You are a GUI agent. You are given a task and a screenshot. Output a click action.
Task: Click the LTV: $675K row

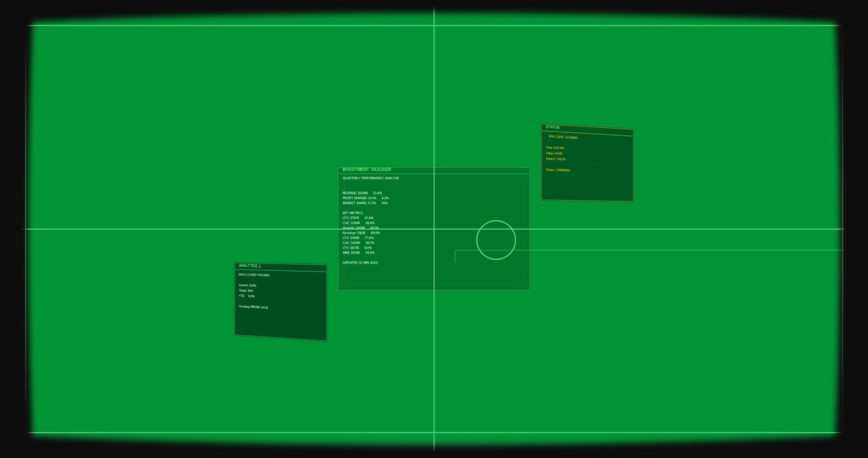tap(357, 248)
